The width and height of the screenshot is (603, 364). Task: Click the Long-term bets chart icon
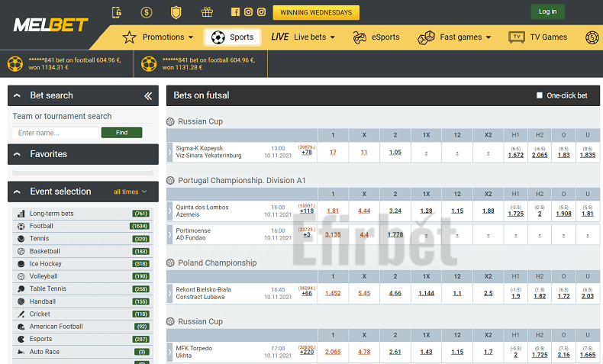tap(21, 214)
